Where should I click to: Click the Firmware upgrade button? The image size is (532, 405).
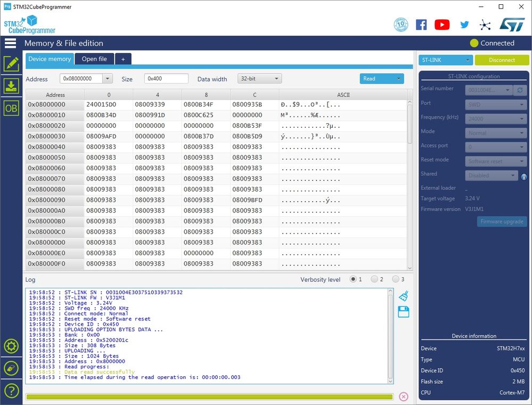click(502, 221)
